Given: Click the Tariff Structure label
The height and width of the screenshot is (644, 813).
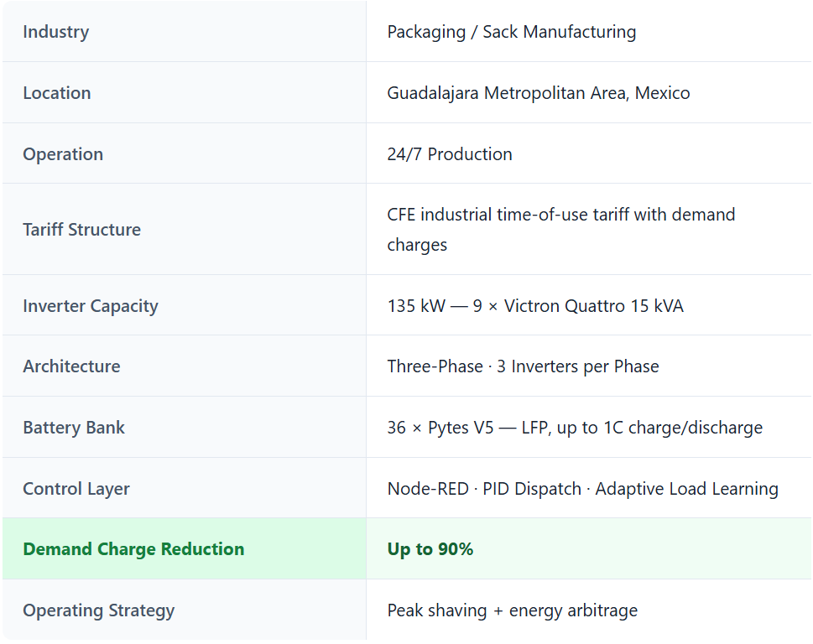Looking at the screenshot, I should 81,230.
